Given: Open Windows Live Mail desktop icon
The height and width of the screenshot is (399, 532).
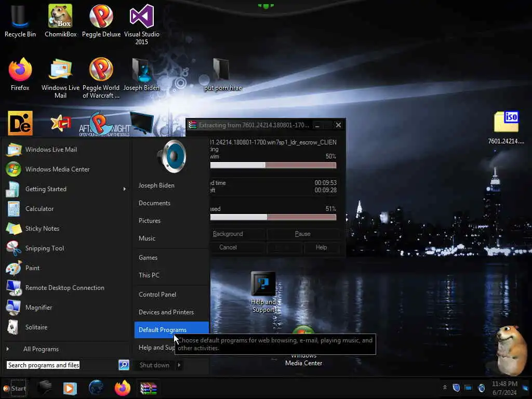Looking at the screenshot, I should coord(60,78).
